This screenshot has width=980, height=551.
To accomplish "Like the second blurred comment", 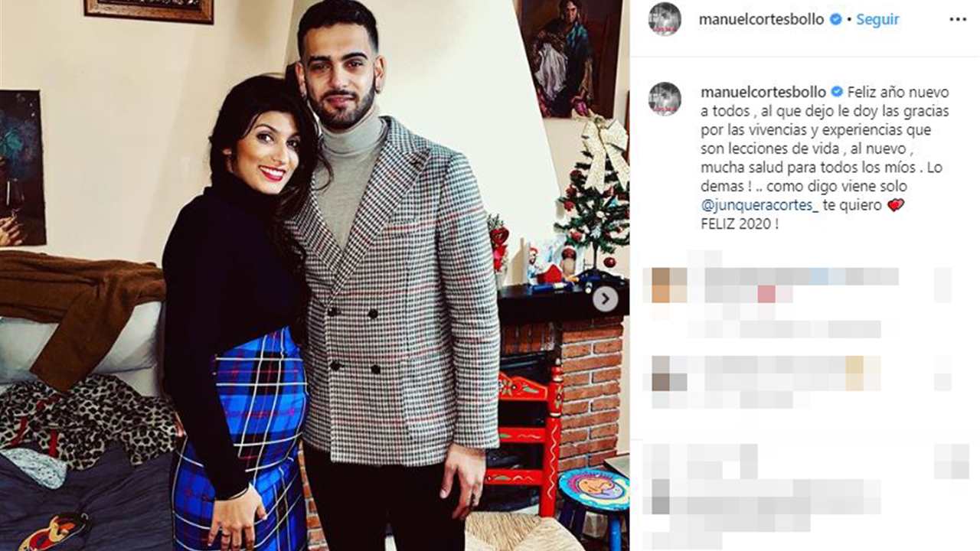I will pyautogui.click(x=942, y=373).
